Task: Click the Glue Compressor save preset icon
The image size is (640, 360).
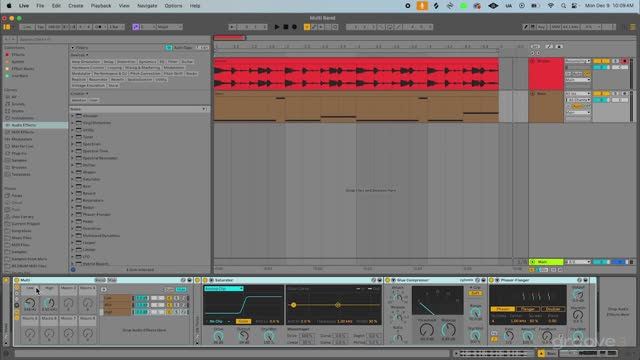Action: coord(484,280)
